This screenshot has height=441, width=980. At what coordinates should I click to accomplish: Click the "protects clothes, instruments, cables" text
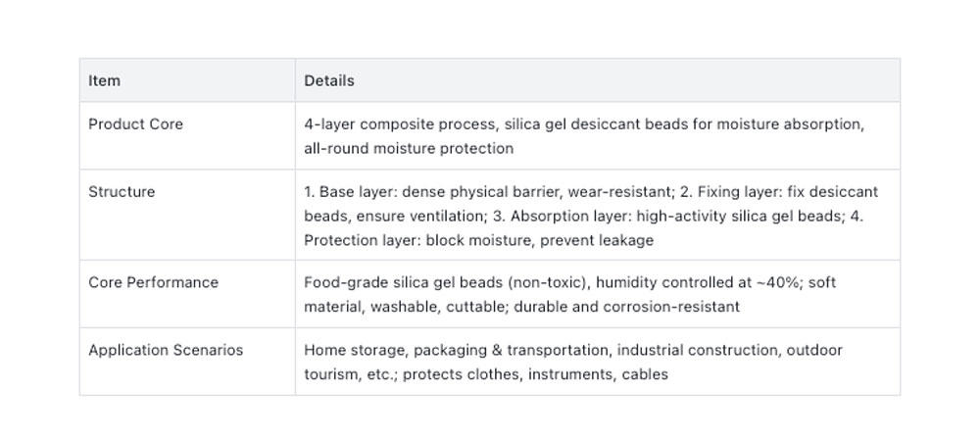tap(535, 374)
